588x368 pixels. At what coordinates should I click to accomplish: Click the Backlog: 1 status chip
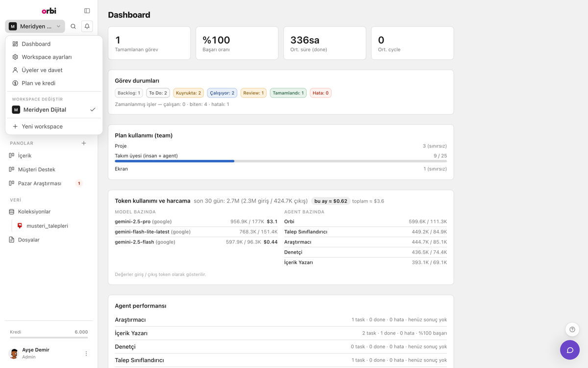click(129, 93)
